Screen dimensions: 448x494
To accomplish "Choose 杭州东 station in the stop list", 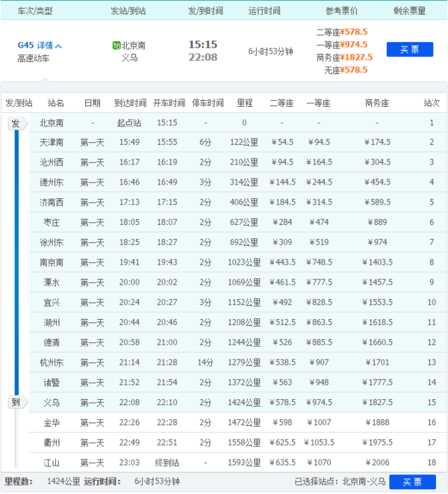I will coord(52,362).
